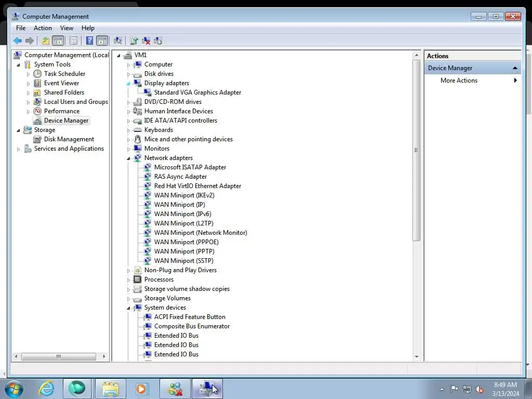Click the WAN Miniport (SSTP) adapter icon
Image resolution: width=532 pixels, height=399 pixels.
coord(147,261)
